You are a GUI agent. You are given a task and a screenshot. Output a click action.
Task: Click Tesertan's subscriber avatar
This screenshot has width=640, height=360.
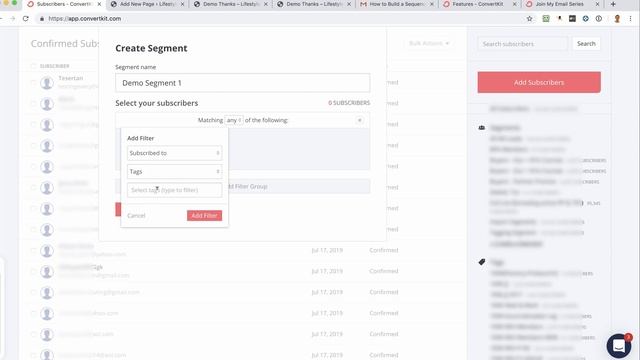47,83
